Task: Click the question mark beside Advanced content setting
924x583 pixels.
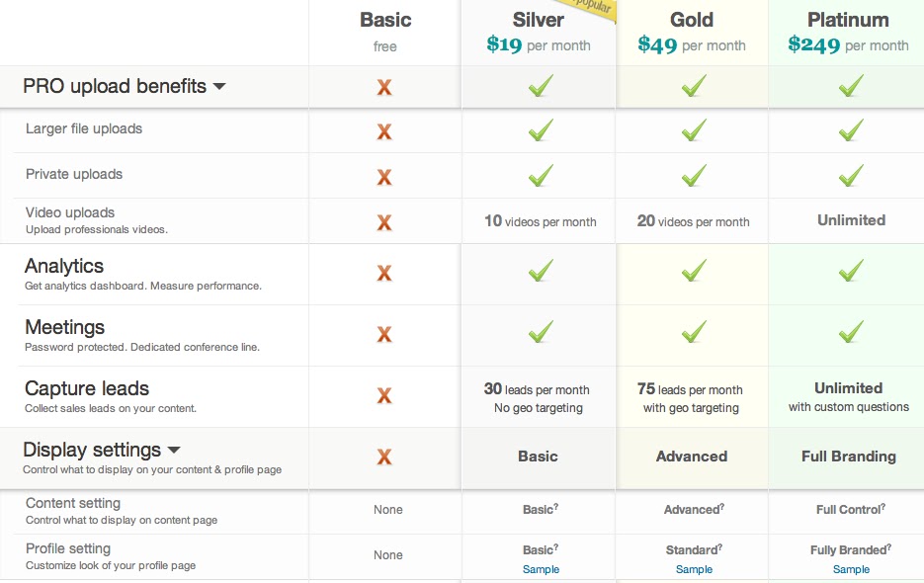Action: click(x=721, y=506)
